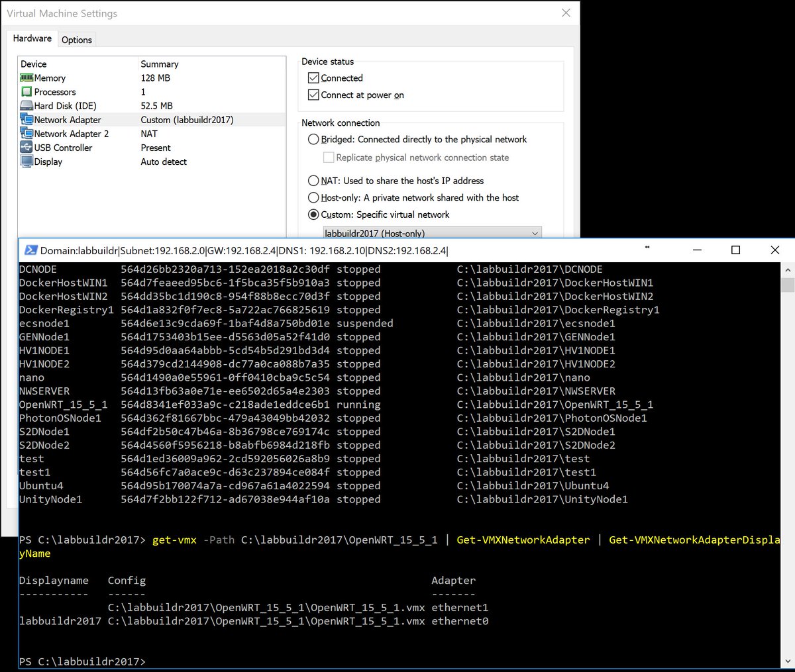795x672 pixels.
Task: Click the get-vmx command text
Action: pos(174,540)
